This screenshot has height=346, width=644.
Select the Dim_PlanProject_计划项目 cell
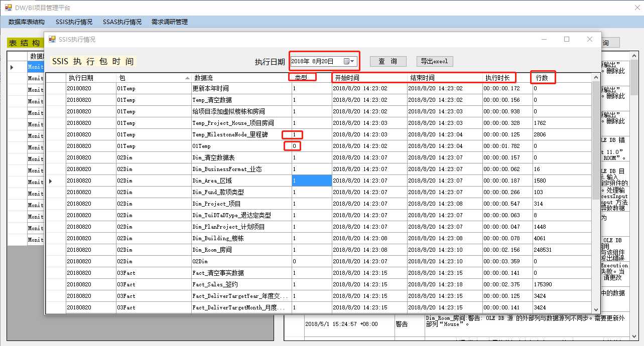click(241, 227)
